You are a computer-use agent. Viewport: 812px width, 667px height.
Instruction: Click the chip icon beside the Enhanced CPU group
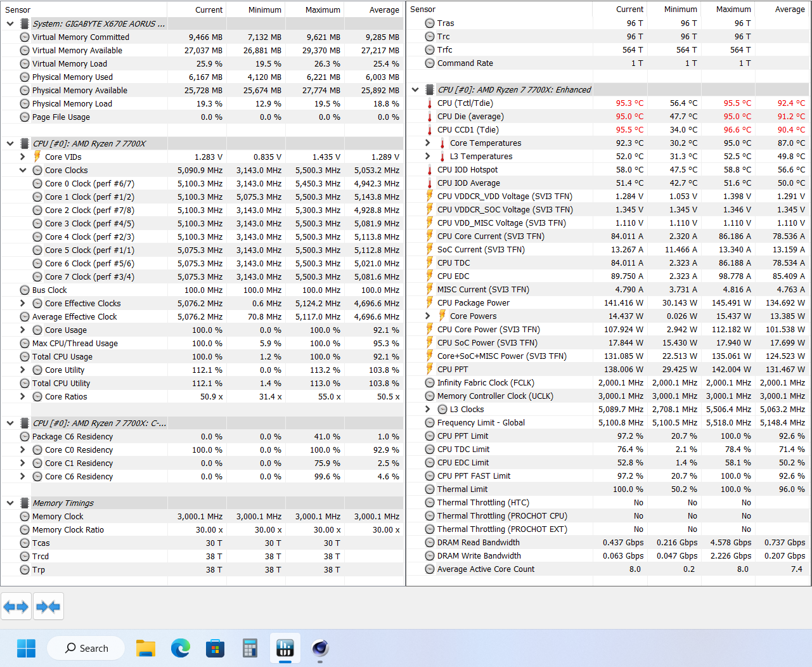(x=430, y=89)
